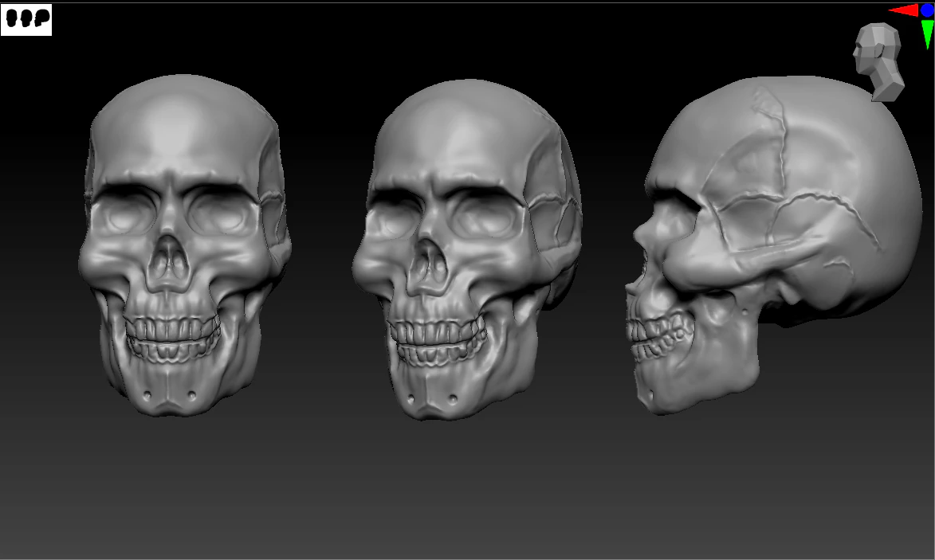Viewport: 935px width, 560px height.
Task: Click the blue Z-axis dot gizmo
Action: tap(926, 11)
